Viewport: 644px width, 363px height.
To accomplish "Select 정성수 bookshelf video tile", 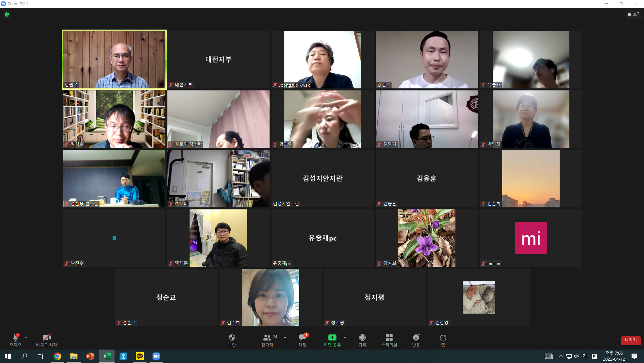I will pos(114,119).
